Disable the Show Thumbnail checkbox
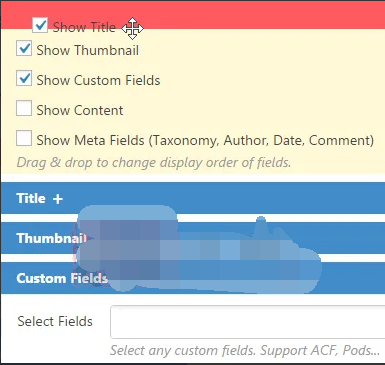Screen dimensions: 385x365 pos(24,49)
